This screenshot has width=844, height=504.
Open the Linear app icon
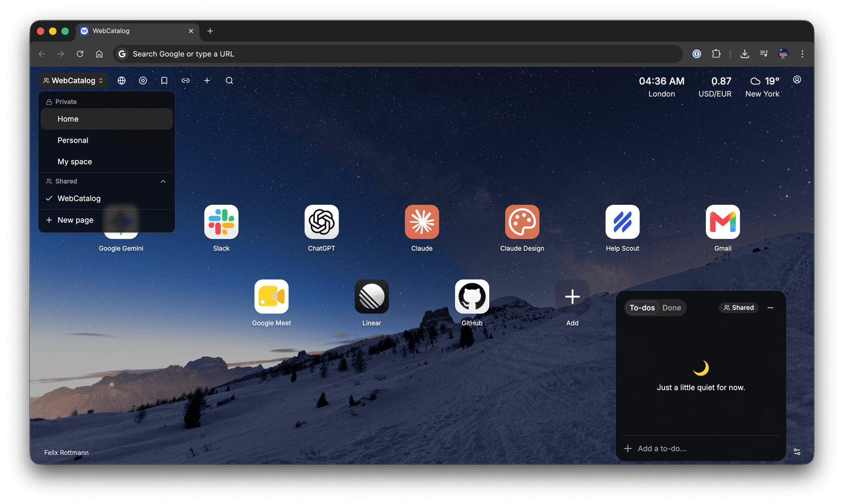371,297
